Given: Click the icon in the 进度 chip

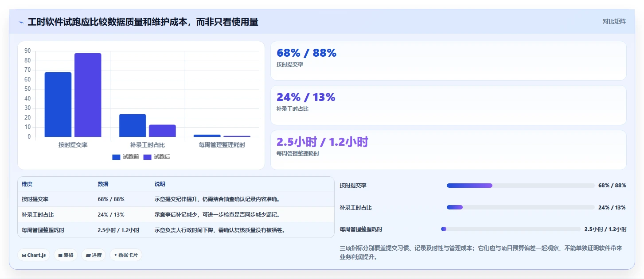Looking at the screenshot, I should [88, 256].
